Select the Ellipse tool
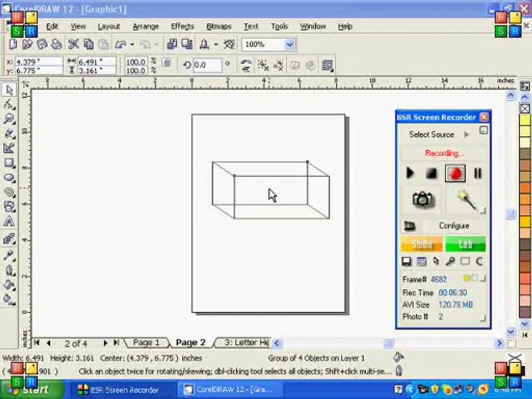The height and width of the screenshot is (399, 532). 9,178
